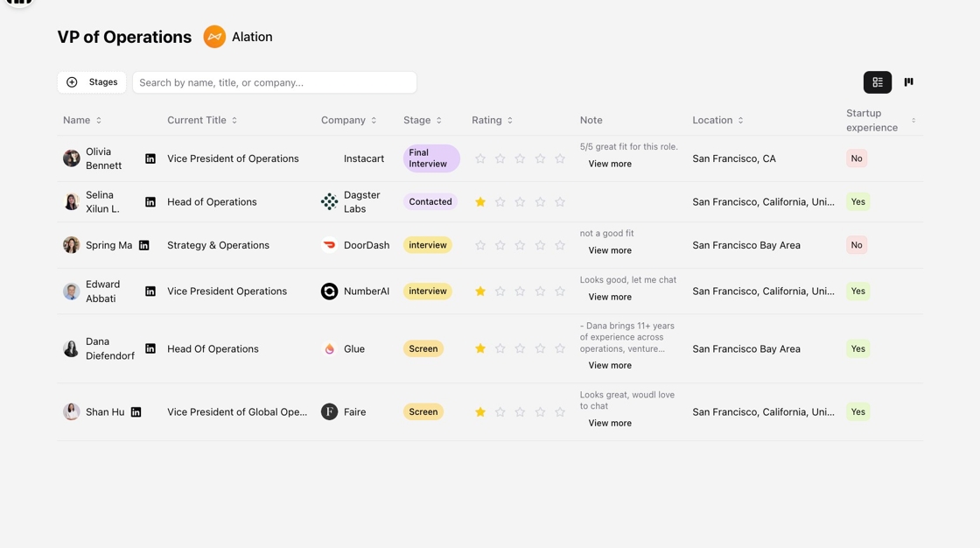Click Edward Abbati's avatar photo

(71, 292)
